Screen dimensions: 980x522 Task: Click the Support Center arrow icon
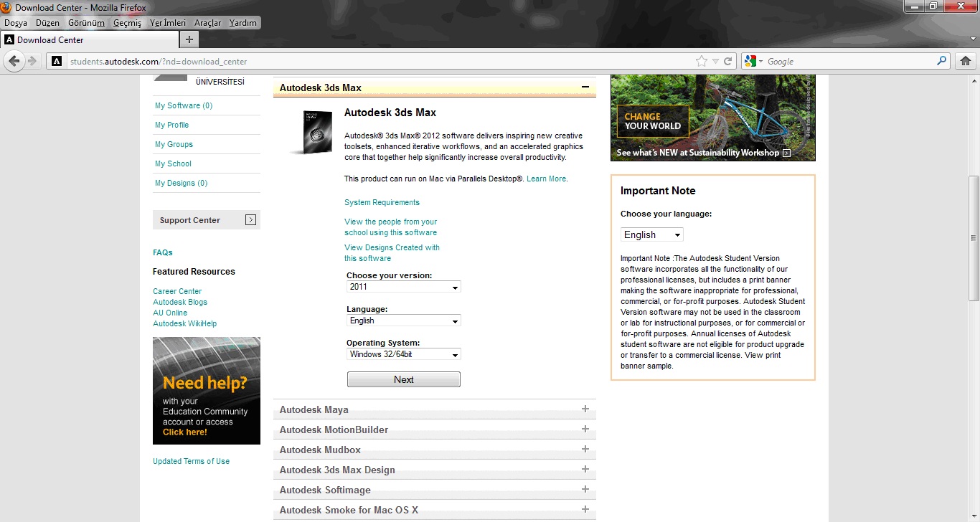tap(250, 220)
